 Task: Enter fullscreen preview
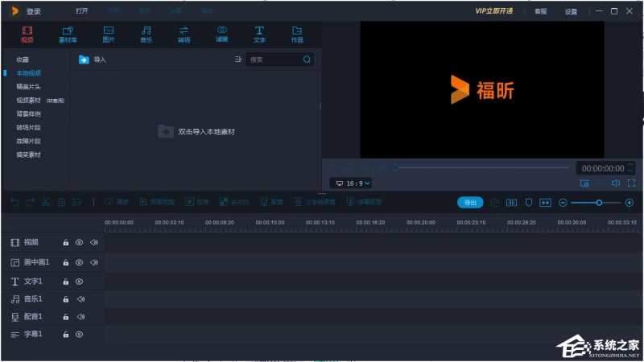click(632, 183)
